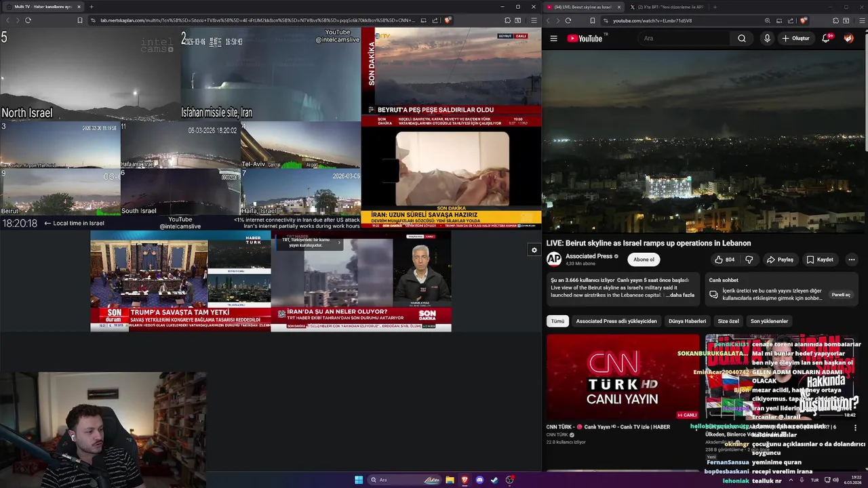Toggle volume icon in system tray
The height and width of the screenshot is (488, 868).
(x=835, y=480)
